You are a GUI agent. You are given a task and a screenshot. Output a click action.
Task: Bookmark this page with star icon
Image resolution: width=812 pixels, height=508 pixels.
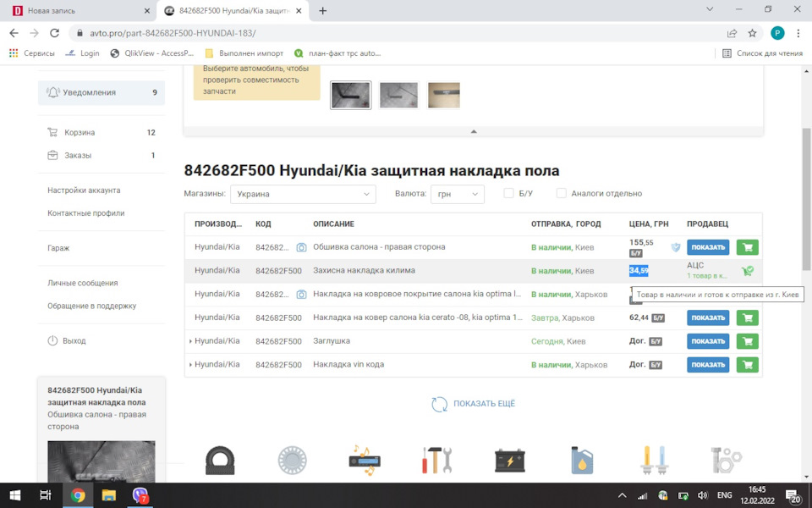(x=752, y=33)
